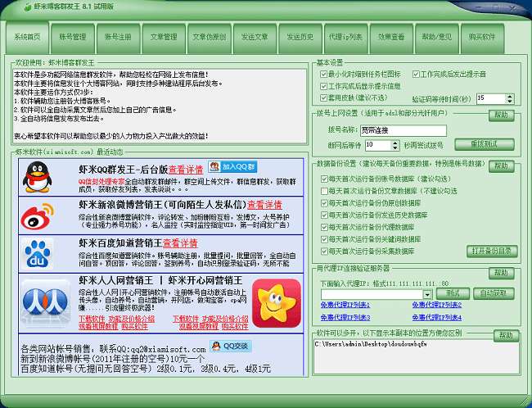The height and width of the screenshot is (408, 532).
Task: Click 帮助 button beside 软件可以多开 label
Action: pyautogui.click(x=506, y=336)
